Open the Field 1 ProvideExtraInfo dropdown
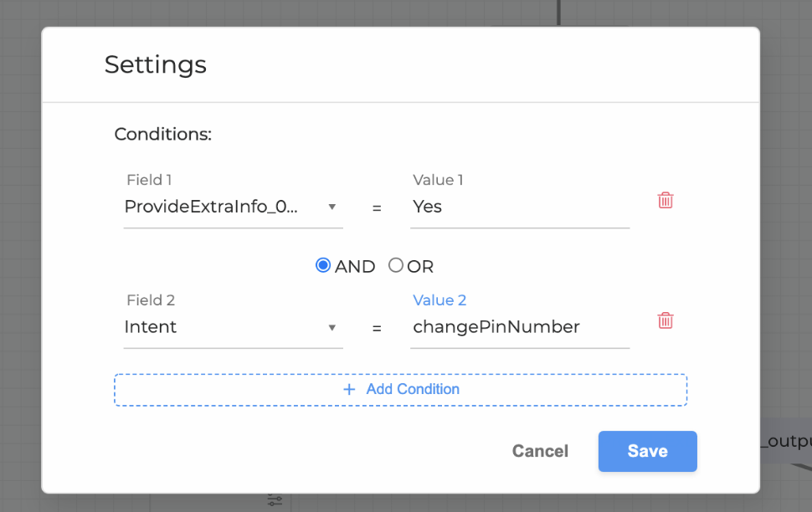 (222, 207)
